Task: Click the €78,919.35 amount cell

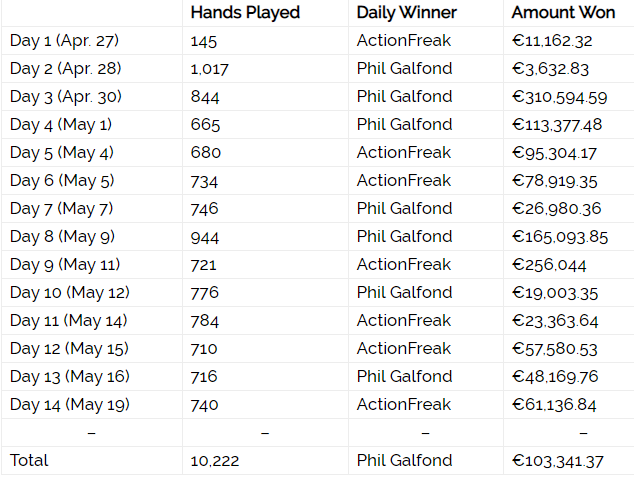Action: point(554,181)
